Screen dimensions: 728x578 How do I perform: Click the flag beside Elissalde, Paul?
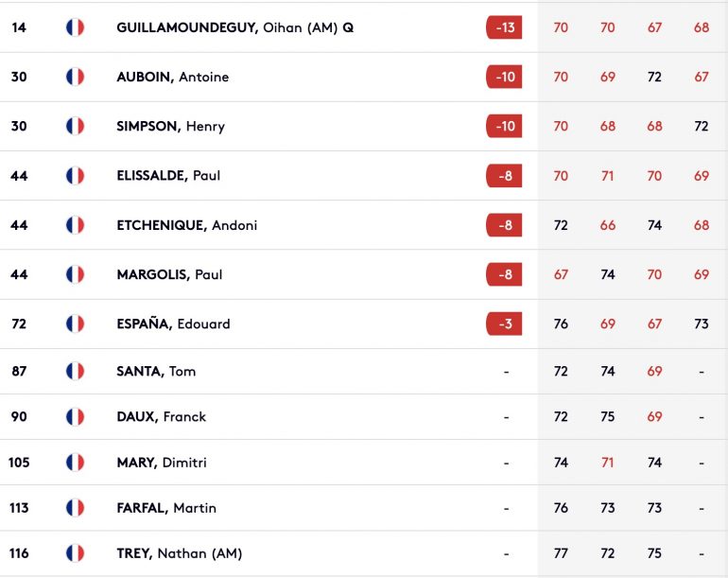(76, 176)
